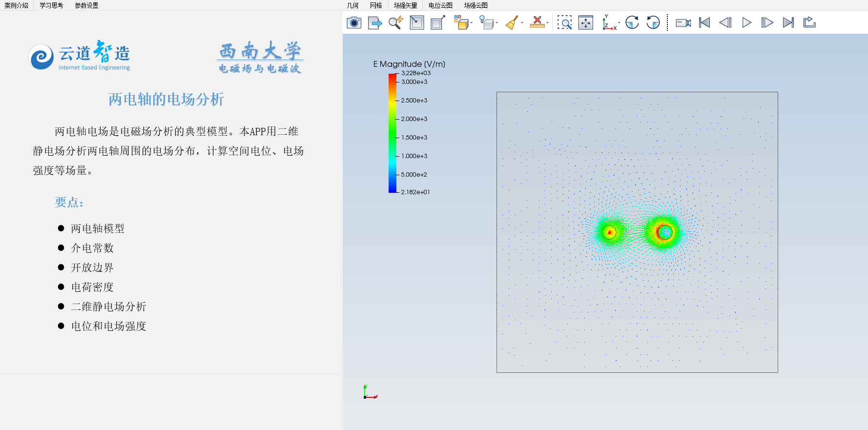868x430 pixels.
Task: Click the expand-view box icon
Action: pos(438,22)
